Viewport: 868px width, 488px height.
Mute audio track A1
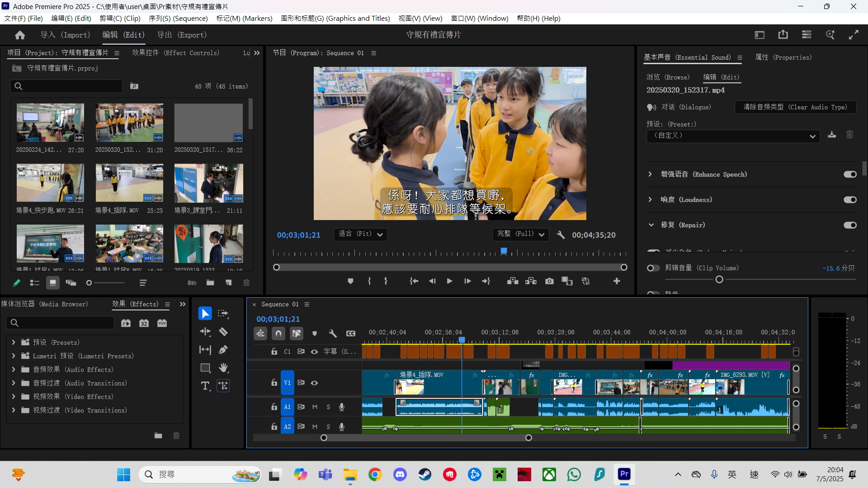tap(315, 407)
